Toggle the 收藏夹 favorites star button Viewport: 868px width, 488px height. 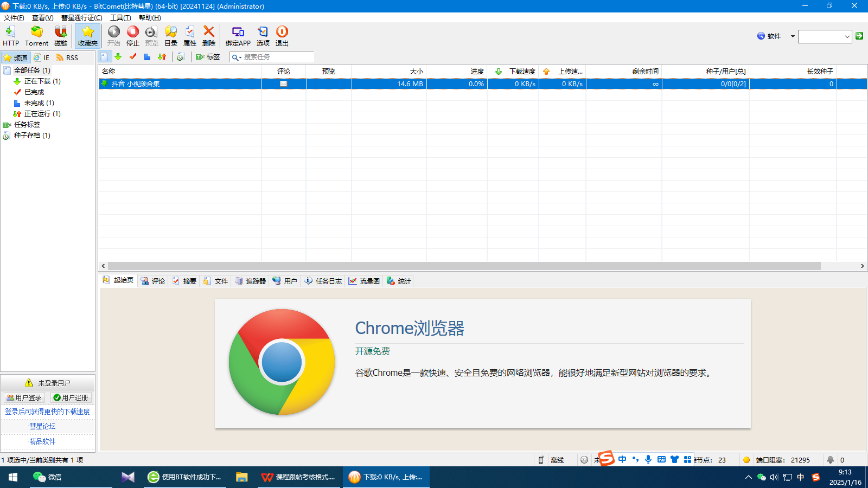point(87,36)
